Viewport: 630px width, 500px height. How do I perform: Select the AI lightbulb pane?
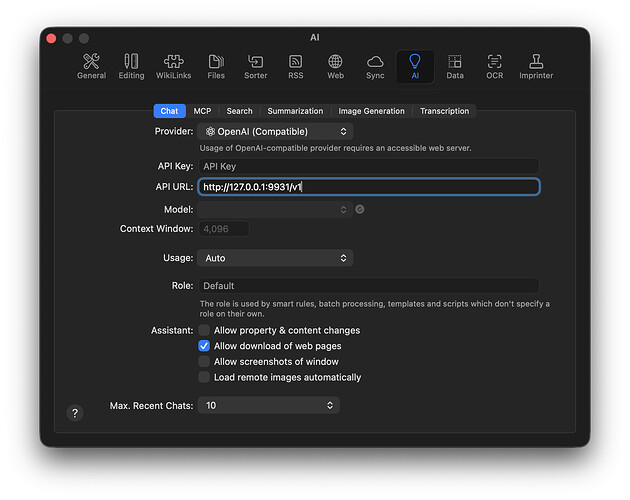[x=415, y=67]
